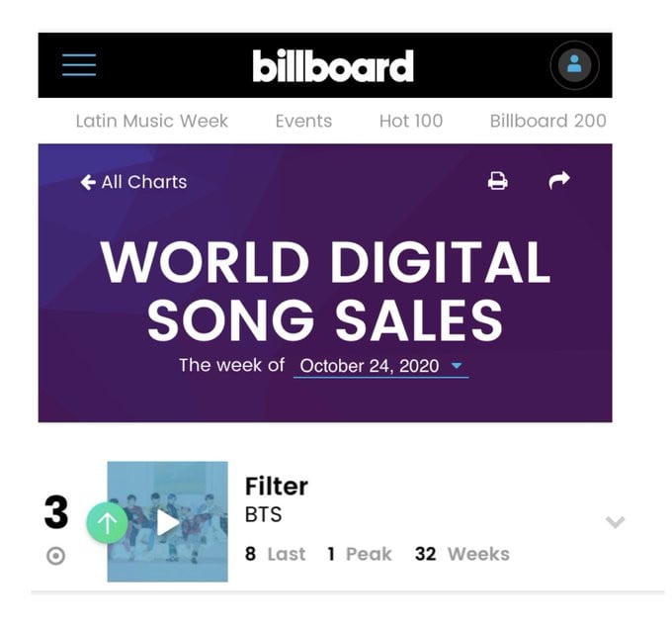672x627 pixels.
Task: Select the World Digital Song Sales heading
Action: [x=325, y=291]
